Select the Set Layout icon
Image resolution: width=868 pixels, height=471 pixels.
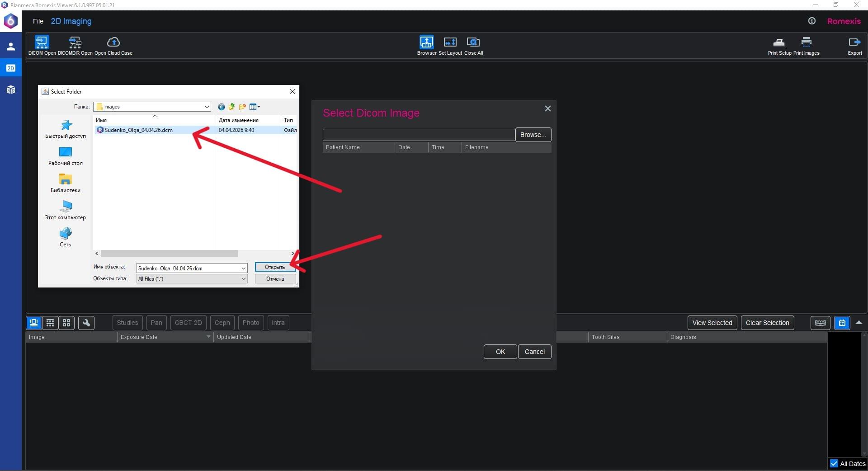click(x=450, y=42)
